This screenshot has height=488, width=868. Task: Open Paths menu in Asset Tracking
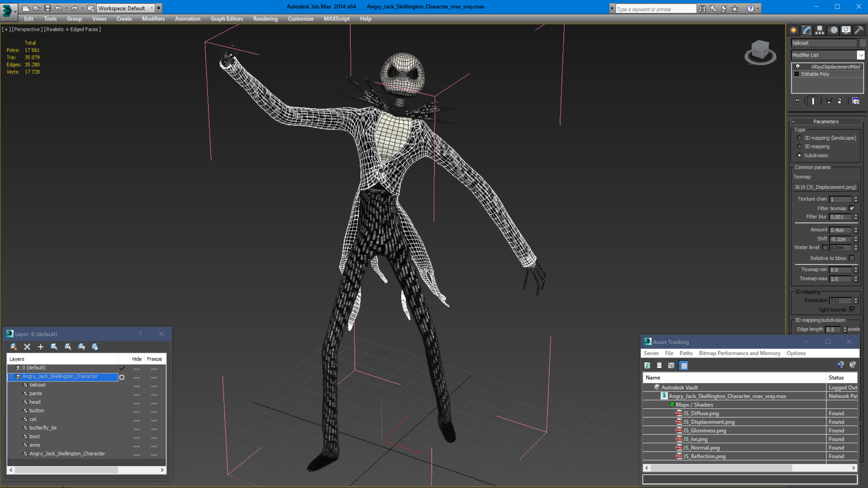pos(686,353)
